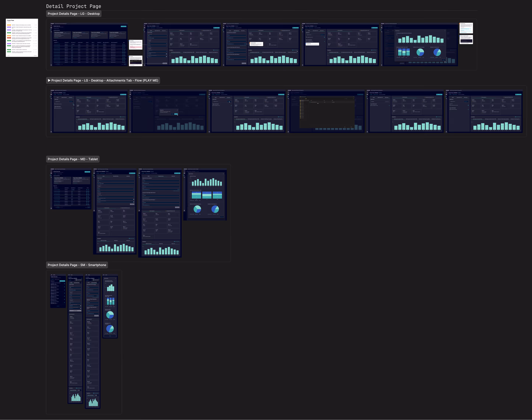The image size is (532, 420).
Task: Click Create Project button in first LG desktop frame
Action: point(123,26)
